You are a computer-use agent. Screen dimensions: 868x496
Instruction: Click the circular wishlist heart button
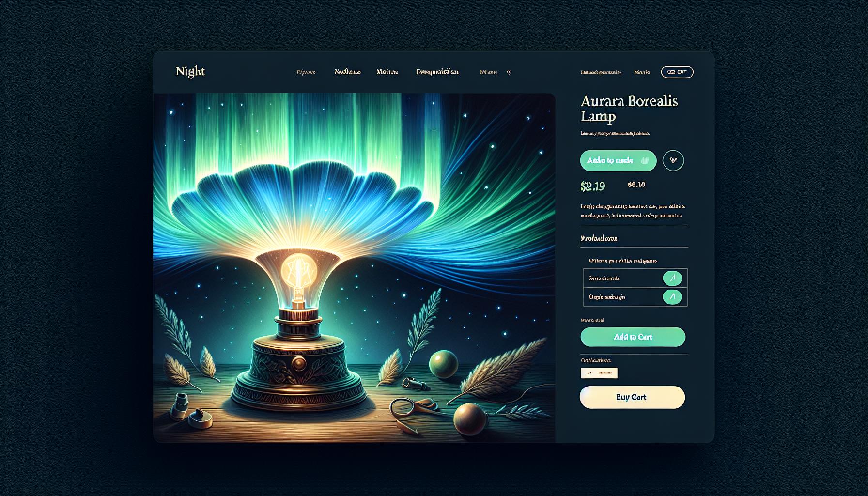pos(673,160)
